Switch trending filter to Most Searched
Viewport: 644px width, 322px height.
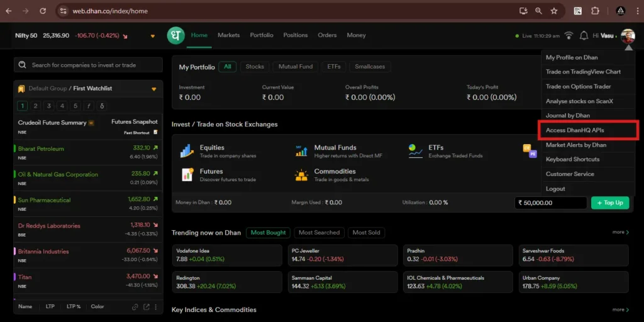319,233
